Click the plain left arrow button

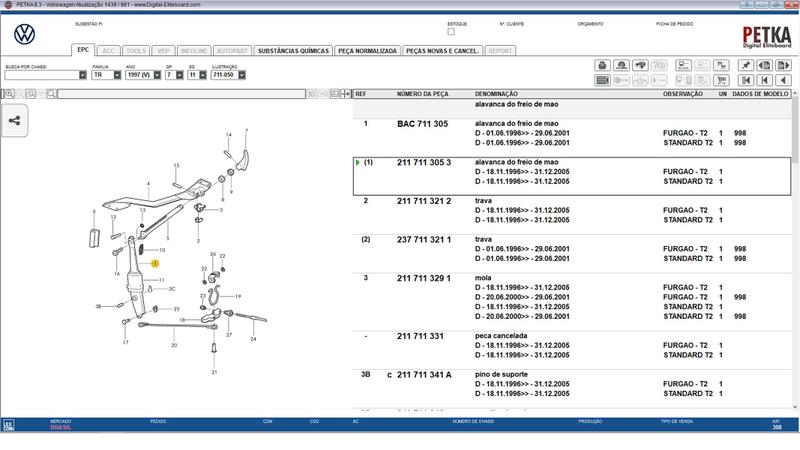click(783, 80)
